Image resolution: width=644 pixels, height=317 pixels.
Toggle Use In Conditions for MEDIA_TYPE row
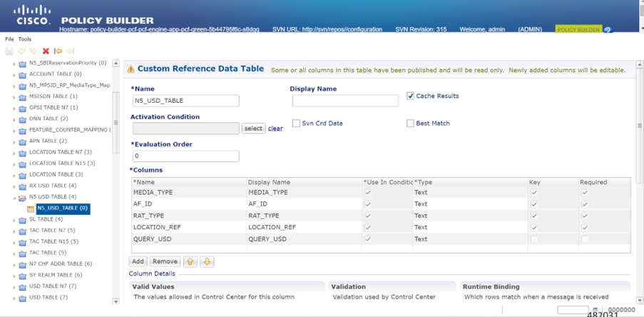click(369, 193)
